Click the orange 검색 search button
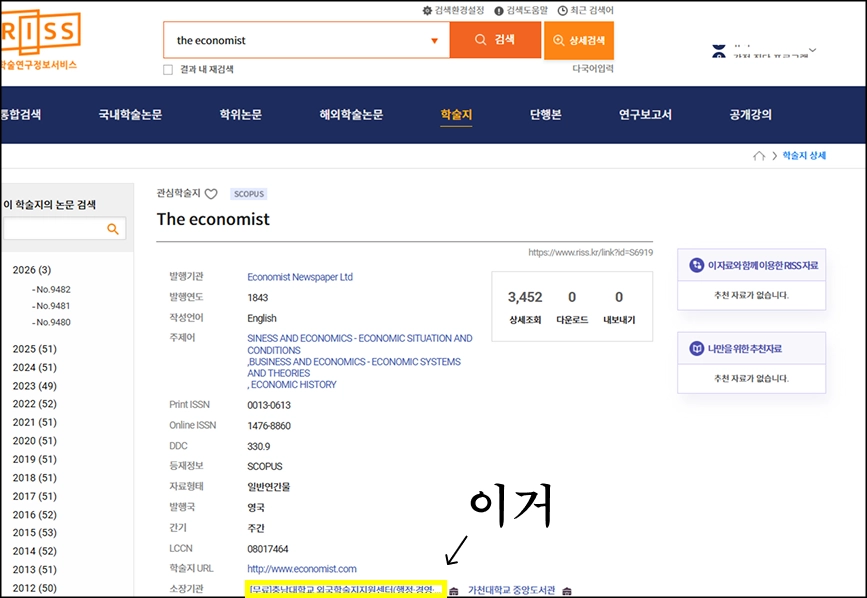The height and width of the screenshot is (598, 867). point(495,40)
